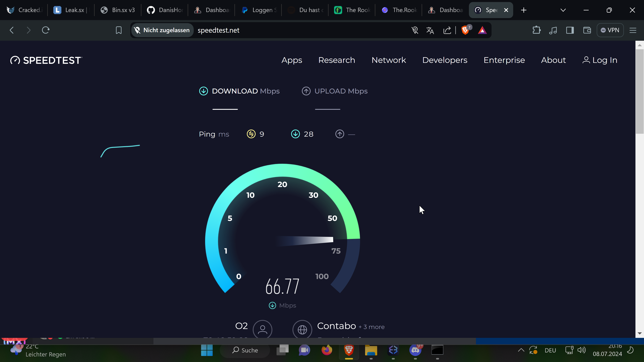This screenshot has width=644, height=362.
Task: Toggle the Brave VPN button
Action: point(610,30)
